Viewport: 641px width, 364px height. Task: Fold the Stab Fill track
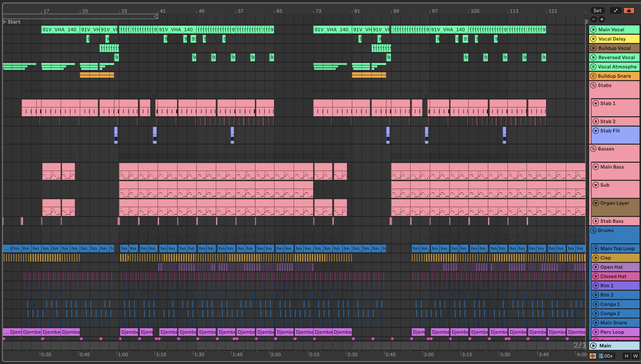point(596,131)
